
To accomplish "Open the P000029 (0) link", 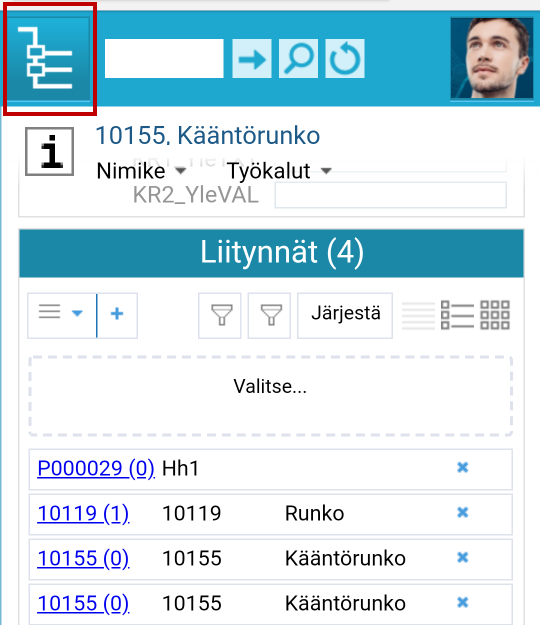I will [x=96, y=468].
